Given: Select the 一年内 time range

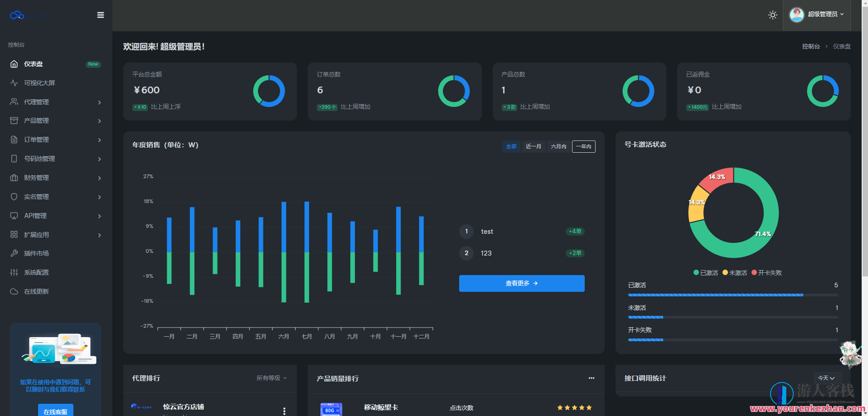Looking at the screenshot, I should (583, 146).
